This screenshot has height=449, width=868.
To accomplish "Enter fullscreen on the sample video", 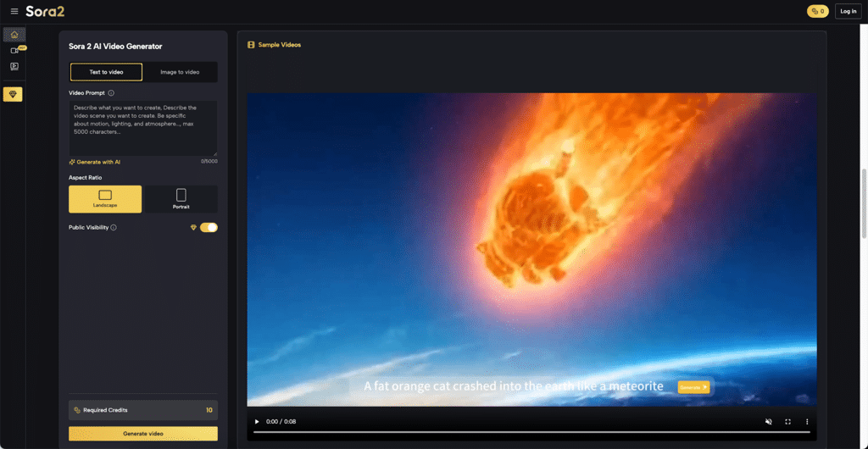I will pyautogui.click(x=787, y=421).
